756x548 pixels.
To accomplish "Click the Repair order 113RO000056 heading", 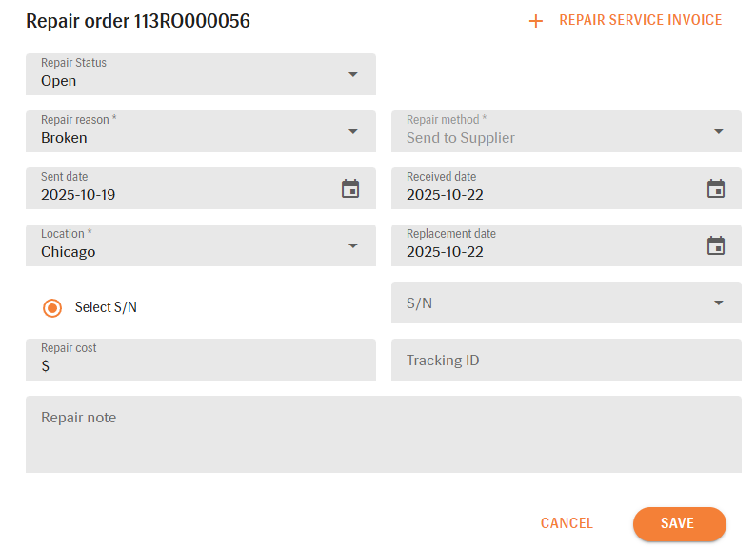I will click(138, 21).
